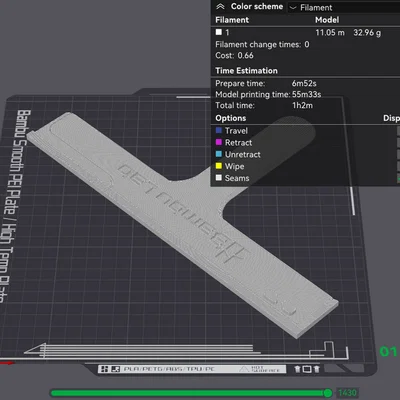400x400 pixels.
Task: Click the Cost: 0.66 text
Action: [234, 55]
